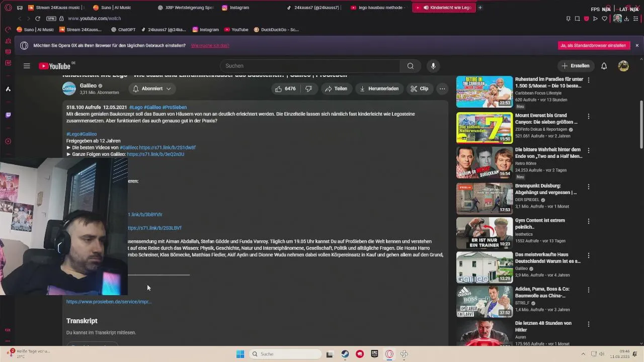
Task: Open ChatGPT bookmark in bookmarks bar
Action: pyautogui.click(x=123, y=30)
